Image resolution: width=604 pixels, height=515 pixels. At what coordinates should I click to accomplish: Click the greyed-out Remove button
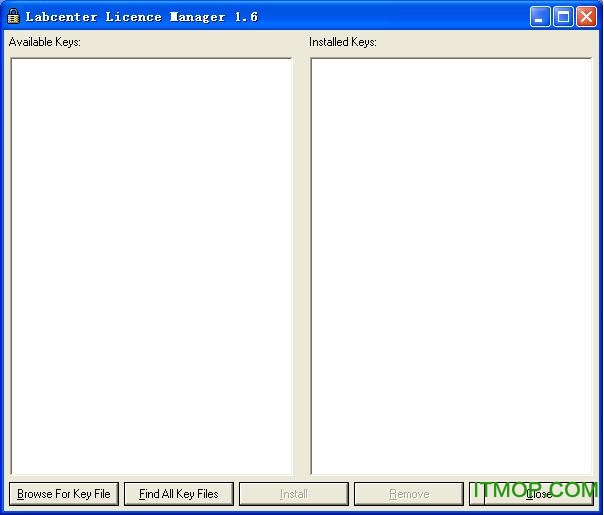409,494
